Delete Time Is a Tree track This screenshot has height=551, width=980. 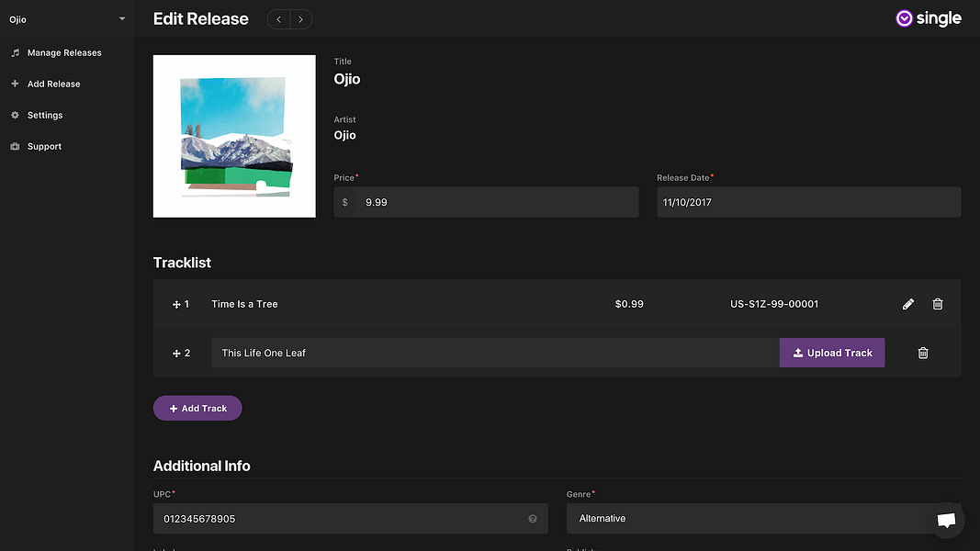pyautogui.click(x=938, y=304)
